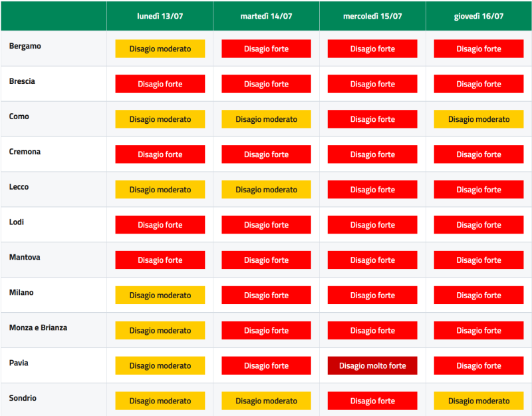
Task: Click Lecco's martedì Disagio moderato badge
Action: [x=267, y=190]
